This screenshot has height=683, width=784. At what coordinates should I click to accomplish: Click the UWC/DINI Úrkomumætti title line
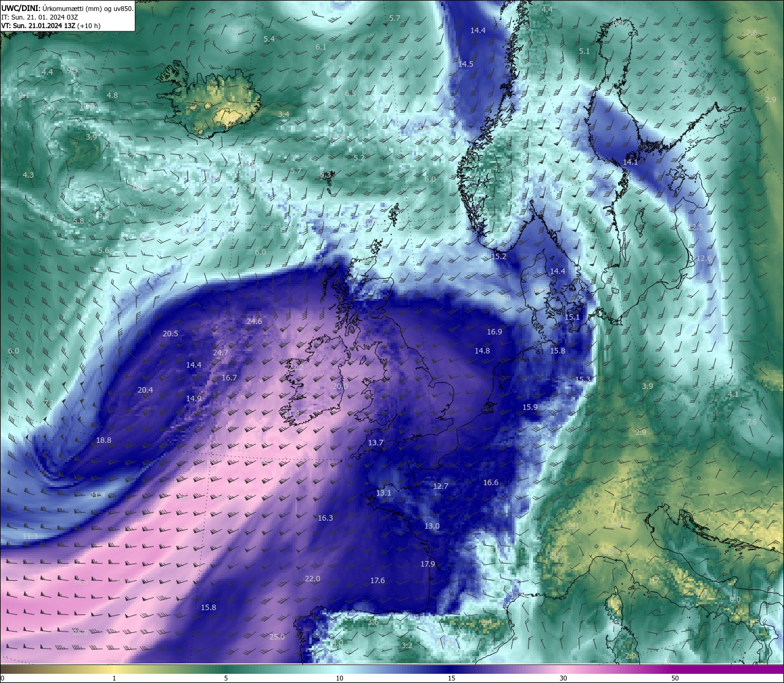(67, 9)
